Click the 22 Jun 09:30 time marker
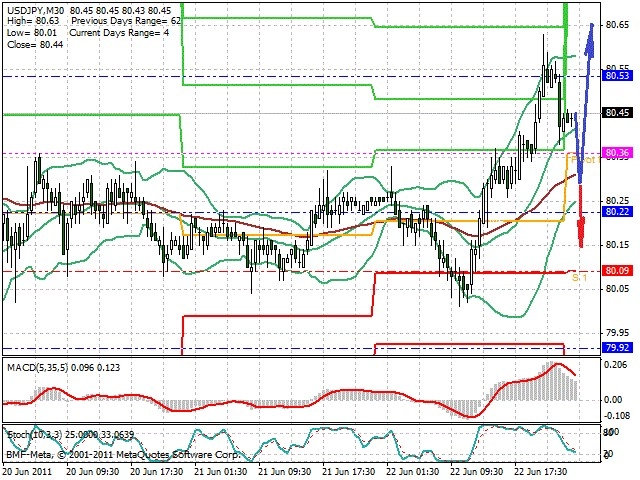 (x=477, y=472)
